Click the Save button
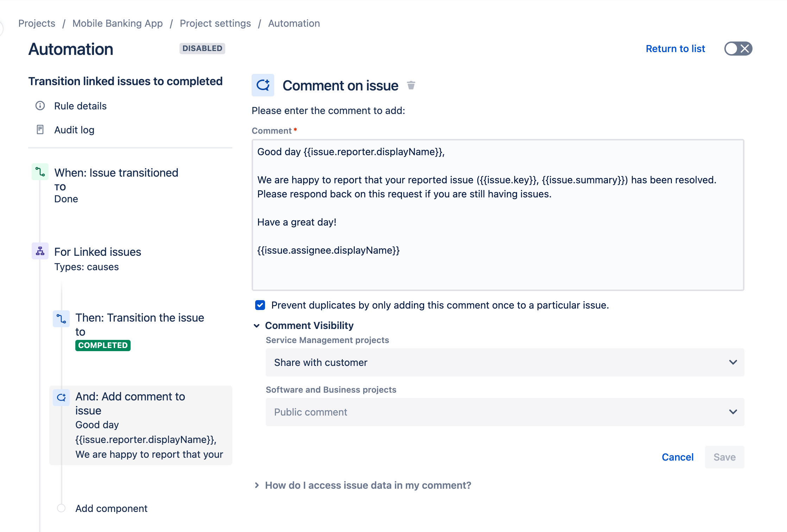The image size is (787, 532). (724, 457)
